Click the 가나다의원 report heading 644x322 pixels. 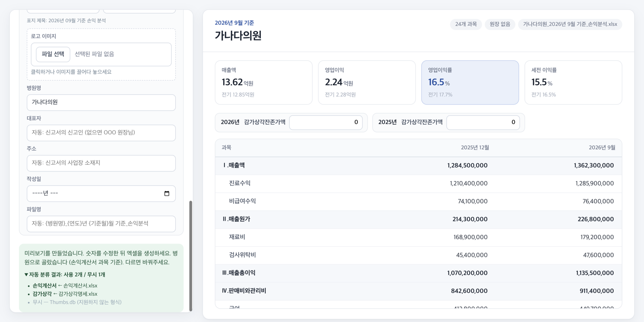238,36
